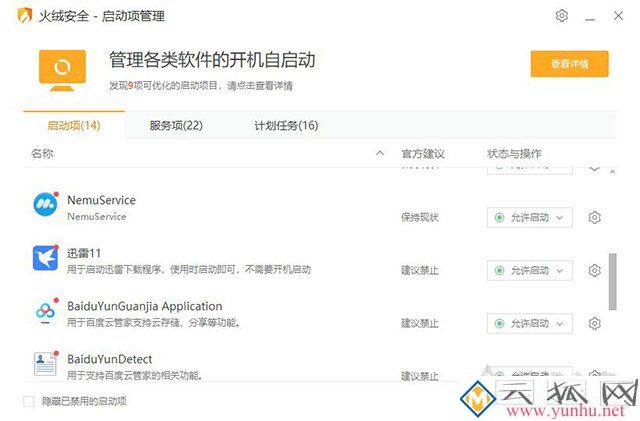
Task: Click the Huorong shield logo
Action: click(24, 16)
